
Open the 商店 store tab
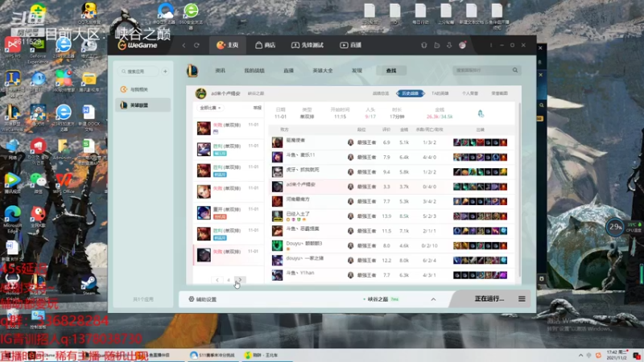[x=266, y=45]
